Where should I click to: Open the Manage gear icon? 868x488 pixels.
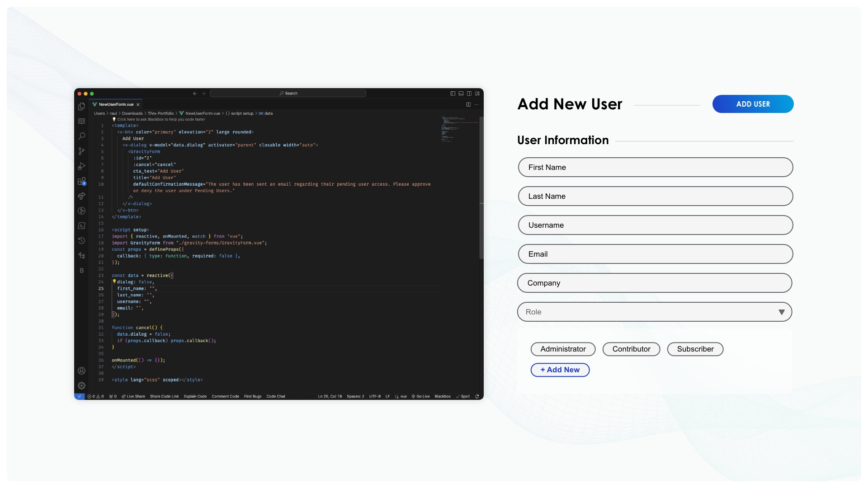pyautogui.click(x=81, y=385)
